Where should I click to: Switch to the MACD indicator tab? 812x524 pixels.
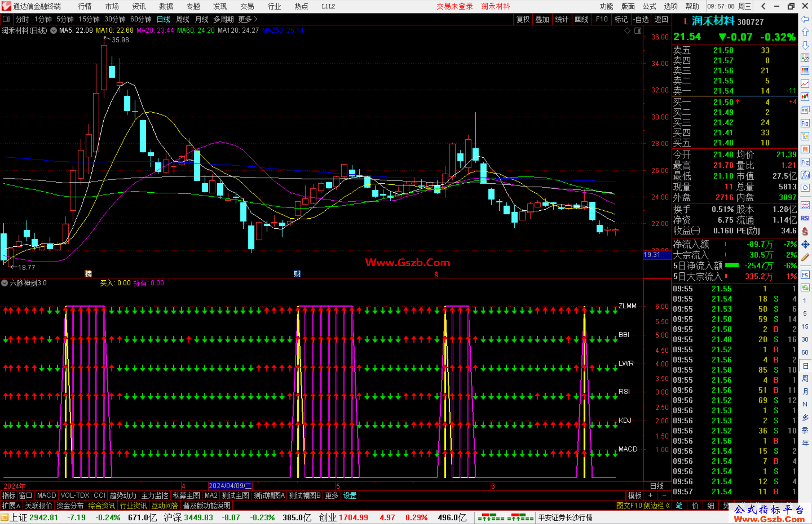[x=47, y=495]
